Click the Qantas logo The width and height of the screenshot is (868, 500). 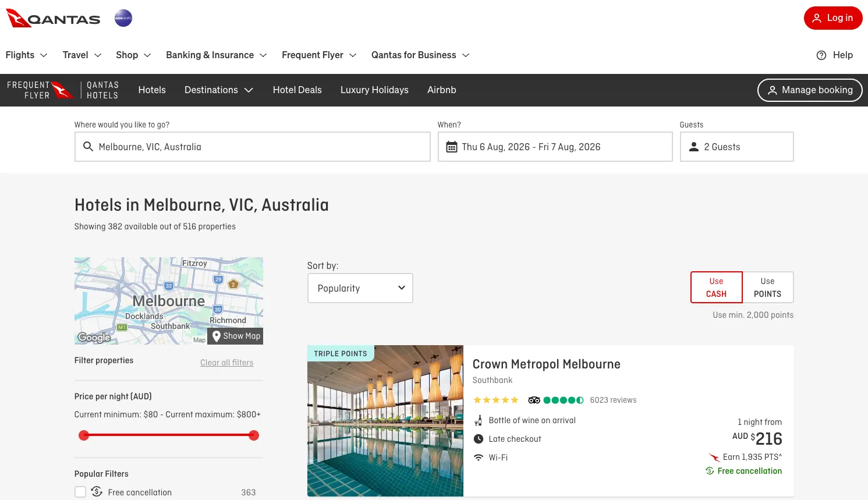click(x=53, y=18)
